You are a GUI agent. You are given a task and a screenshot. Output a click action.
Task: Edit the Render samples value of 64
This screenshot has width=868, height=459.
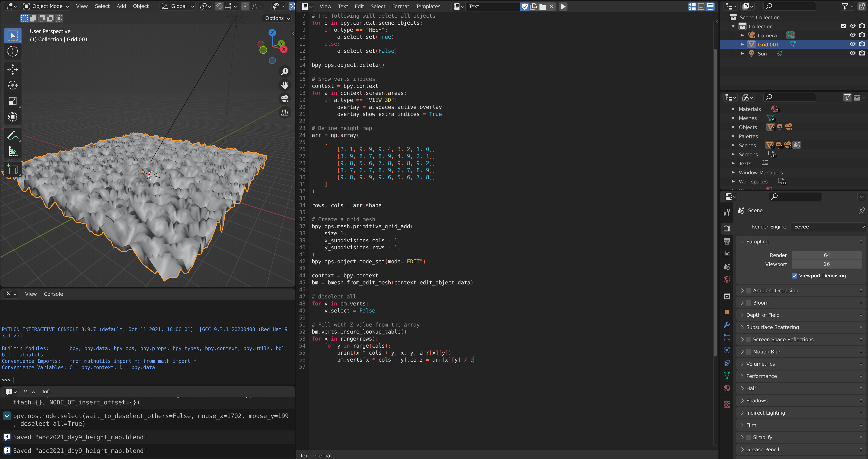coord(827,255)
